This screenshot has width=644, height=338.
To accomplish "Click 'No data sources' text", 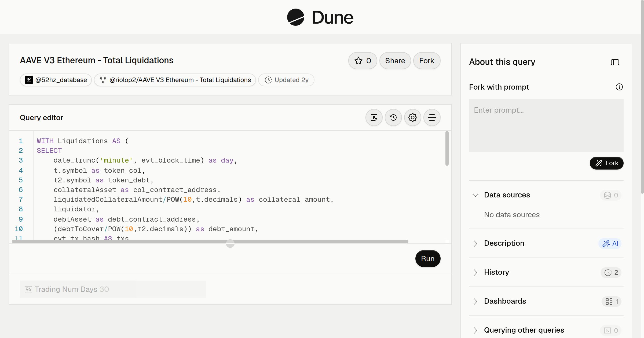I will click(x=512, y=215).
